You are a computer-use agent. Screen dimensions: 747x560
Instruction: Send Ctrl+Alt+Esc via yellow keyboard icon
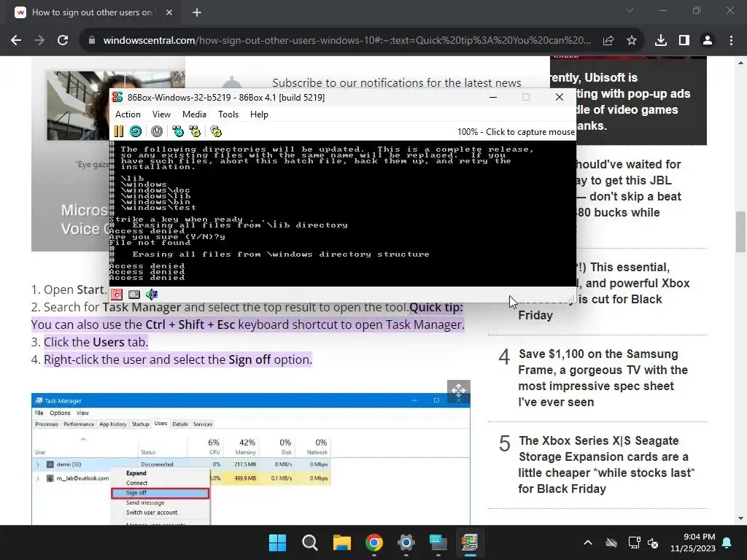point(195,131)
